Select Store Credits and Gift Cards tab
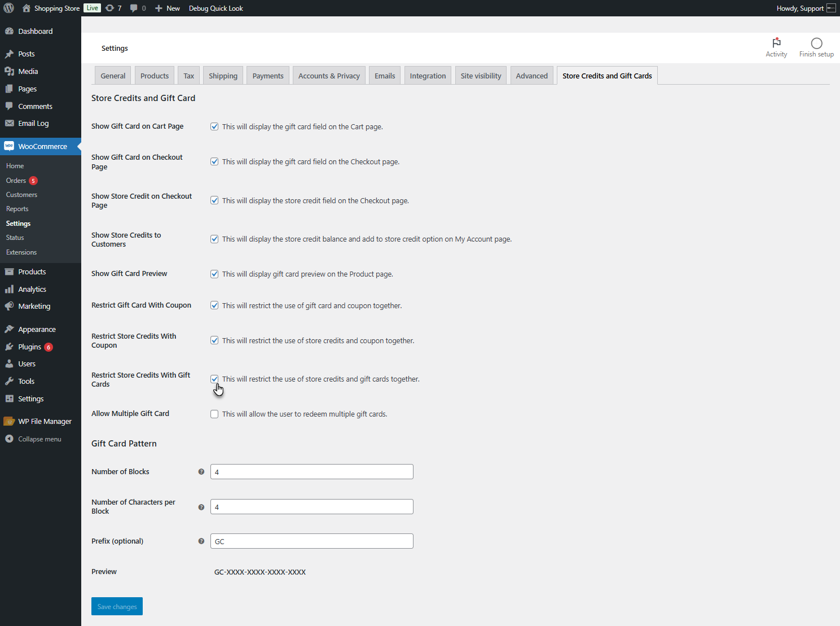The height and width of the screenshot is (626, 840). (607, 76)
